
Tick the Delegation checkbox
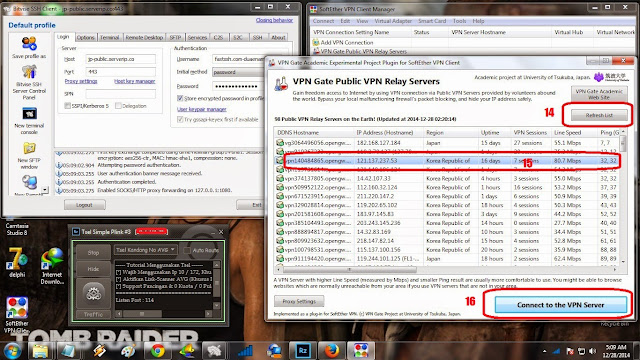pos(118,106)
